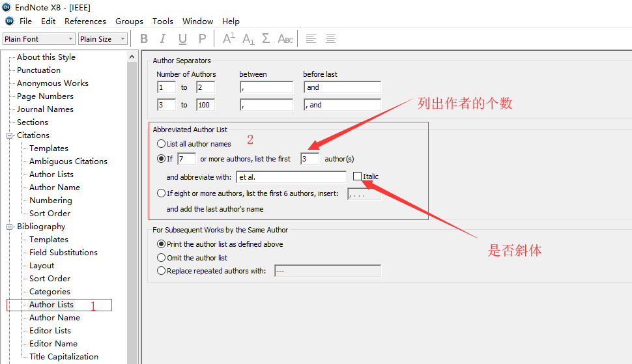Click tree panel scrollbar up arrow
Image resolution: width=632 pixels, height=364 pixels.
pyautogui.click(x=132, y=57)
